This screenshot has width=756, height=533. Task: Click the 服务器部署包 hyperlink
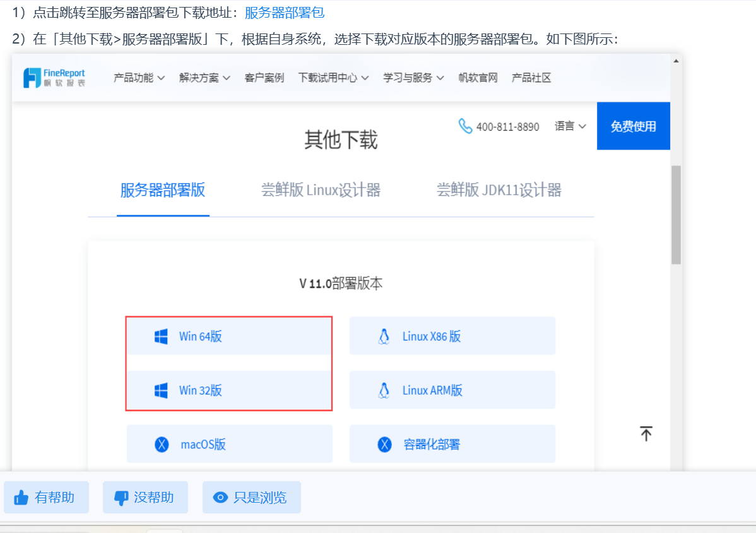pyautogui.click(x=285, y=13)
